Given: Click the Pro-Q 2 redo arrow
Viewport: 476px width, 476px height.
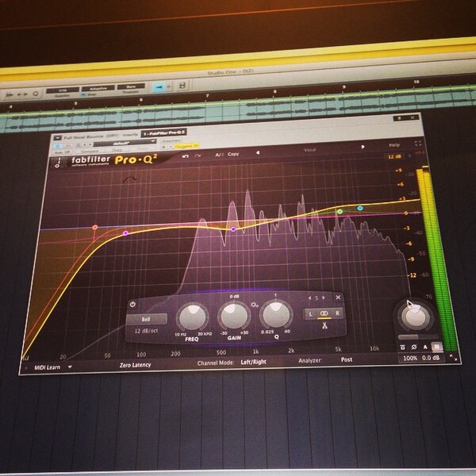Looking at the screenshot, I should point(198,155).
